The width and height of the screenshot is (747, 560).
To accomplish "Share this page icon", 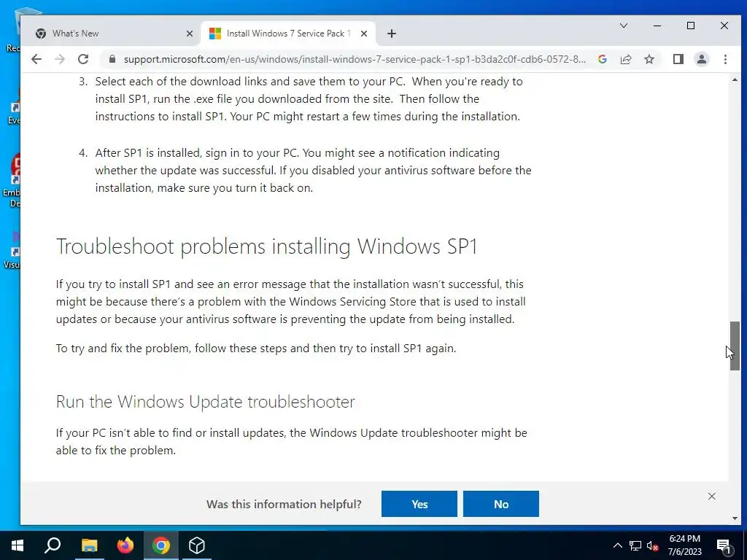I will point(625,59).
